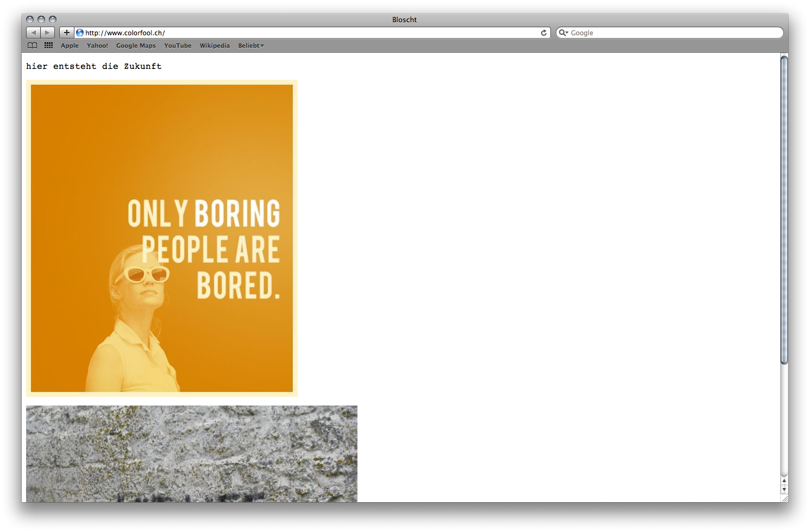Click into the Google search field
This screenshot has height=532, width=810.
[674, 33]
